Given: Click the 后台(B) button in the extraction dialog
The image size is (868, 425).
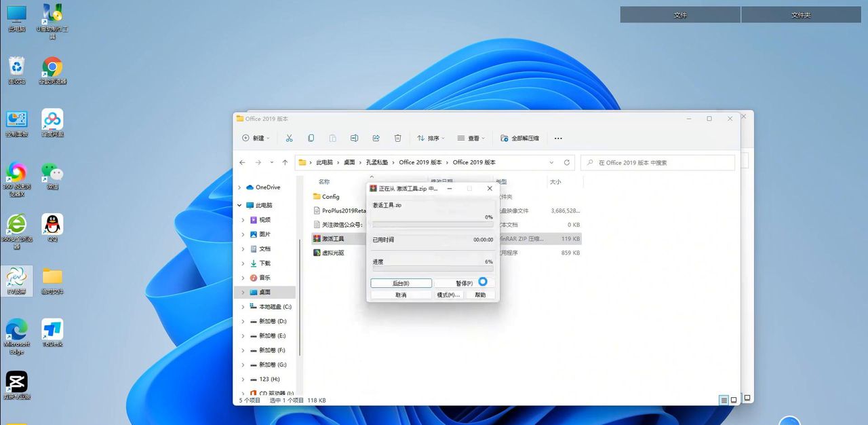Looking at the screenshot, I should click(401, 283).
